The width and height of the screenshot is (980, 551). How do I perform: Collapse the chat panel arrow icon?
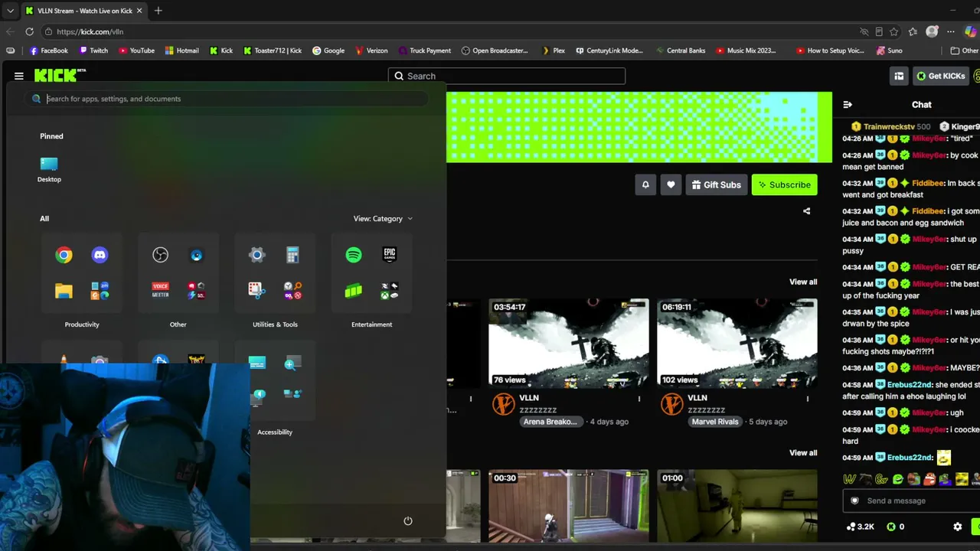(848, 105)
